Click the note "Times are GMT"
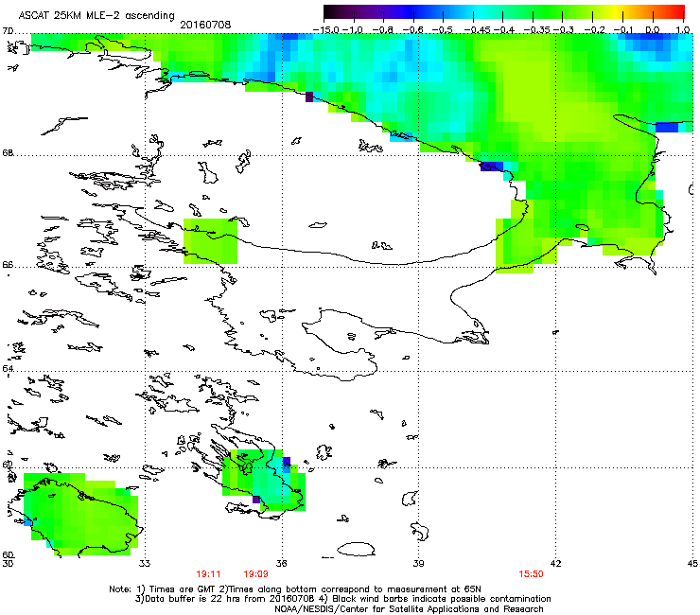The height and width of the screenshot is (615, 700). [x=184, y=589]
